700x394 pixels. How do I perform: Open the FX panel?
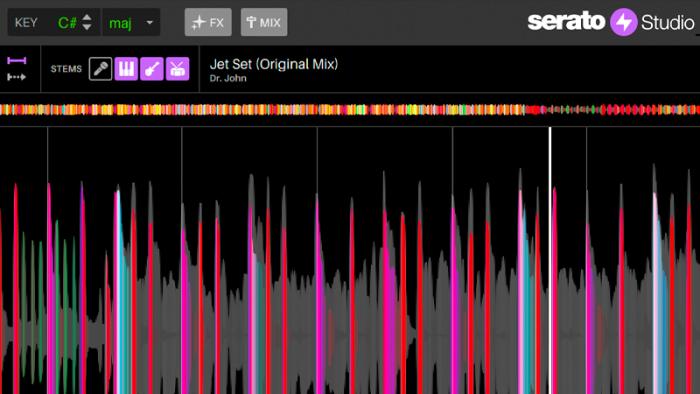[x=208, y=22]
